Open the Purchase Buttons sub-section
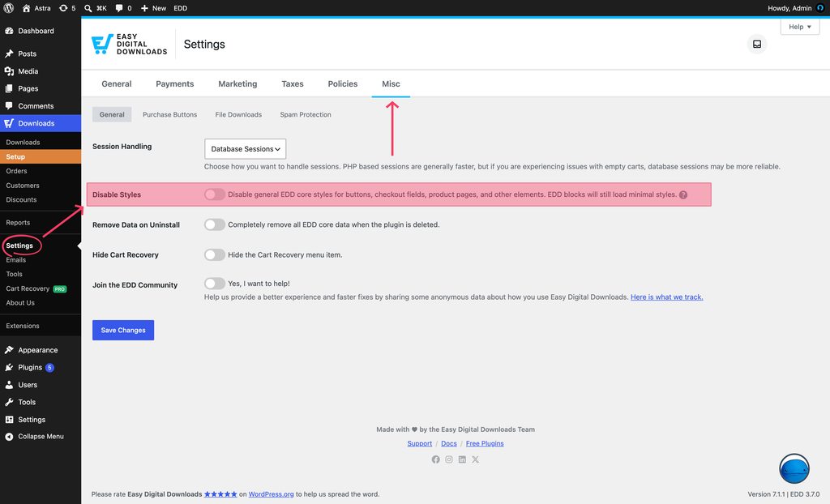The height and width of the screenshot is (504, 830). 170,114
